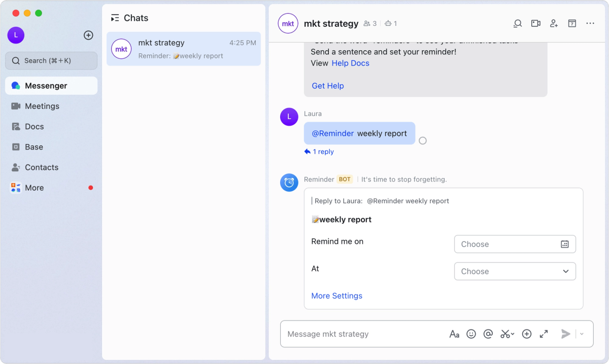Image resolution: width=609 pixels, height=364 pixels.
Task: Click the mkt group avatar in chat header
Action: [x=288, y=23]
